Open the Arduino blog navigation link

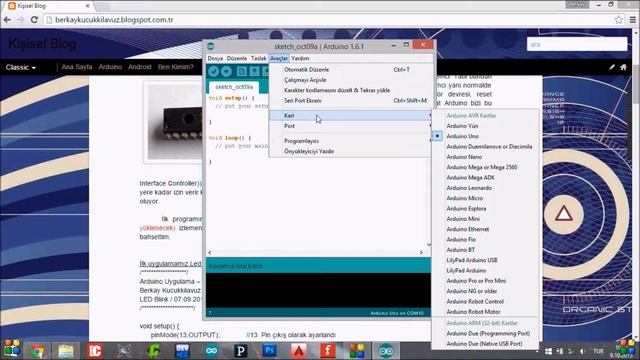pyautogui.click(x=110, y=67)
